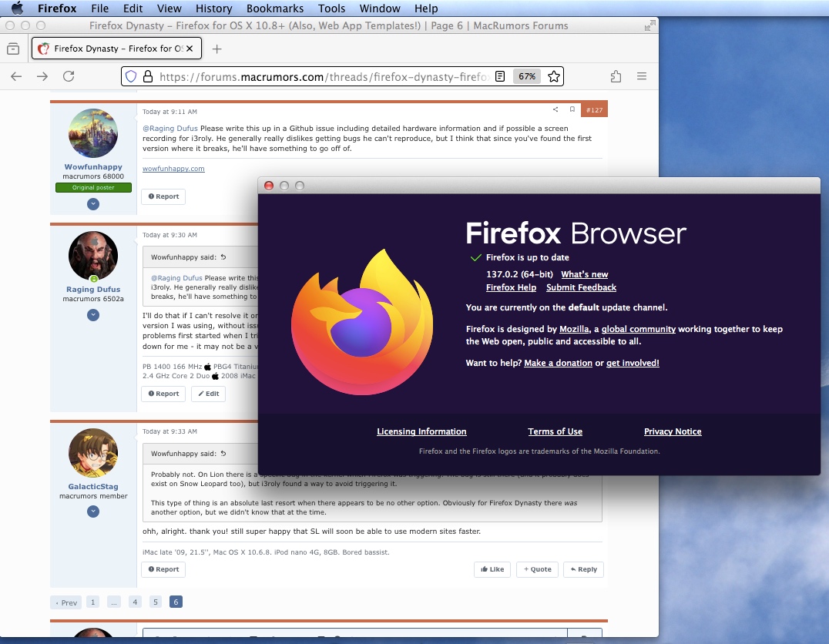Image resolution: width=829 pixels, height=644 pixels.
Task: Go to the Prev page
Action: point(66,602)
